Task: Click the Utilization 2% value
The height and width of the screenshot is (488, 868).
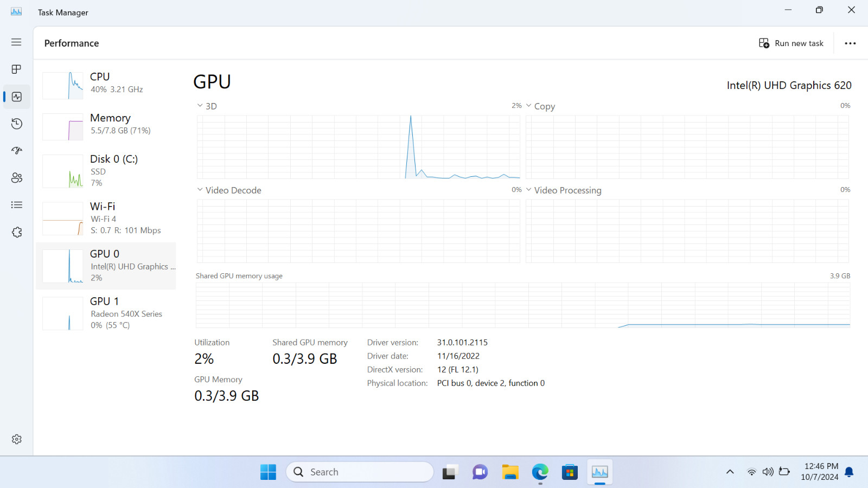Action: click(x=204, y=359)
